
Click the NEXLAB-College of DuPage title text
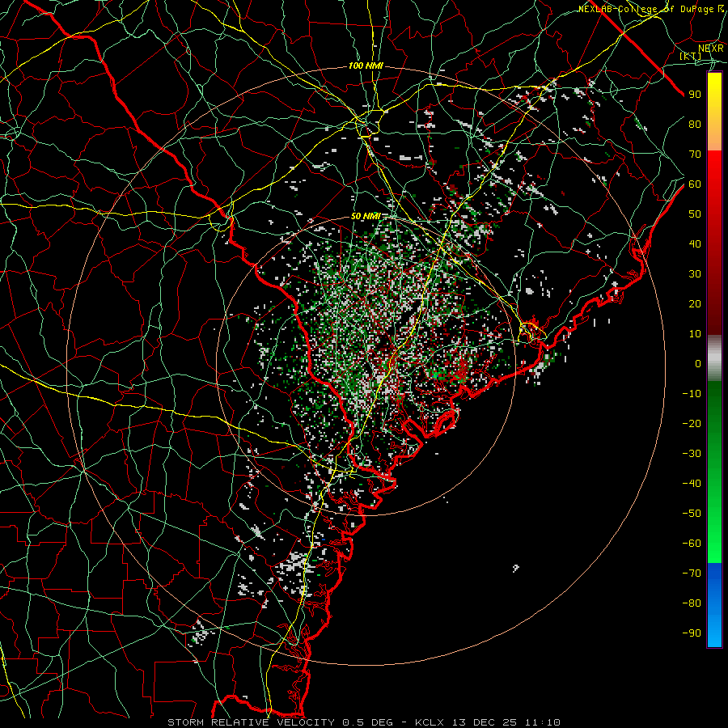[651, 9]
